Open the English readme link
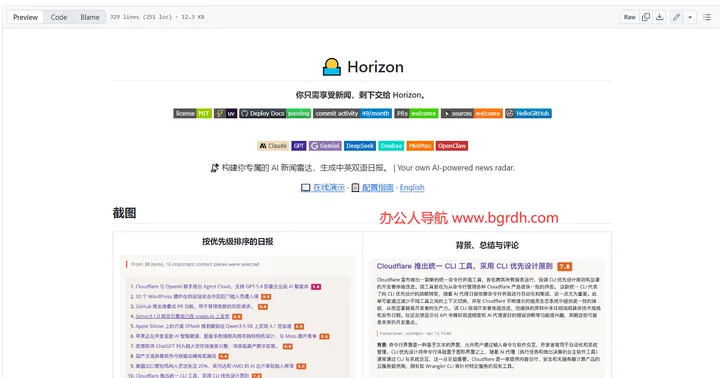Screen dimensions: 720x378 pyautogui.click(x=412, y=187)
